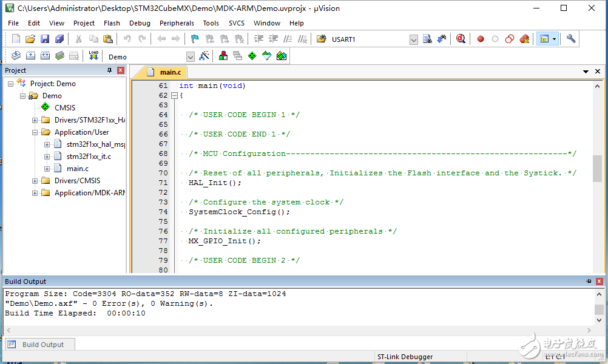
Task: Click the Batch Build icon
Action: click(x=59, y=56)
